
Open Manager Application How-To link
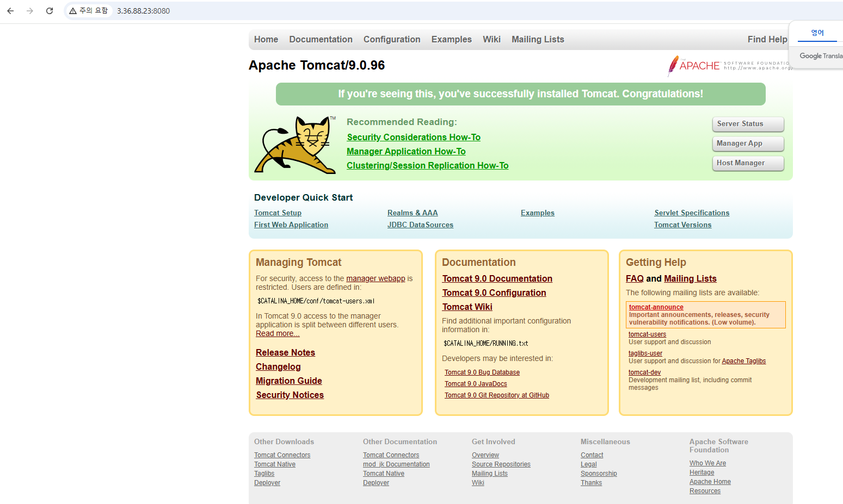click(406, 151)
